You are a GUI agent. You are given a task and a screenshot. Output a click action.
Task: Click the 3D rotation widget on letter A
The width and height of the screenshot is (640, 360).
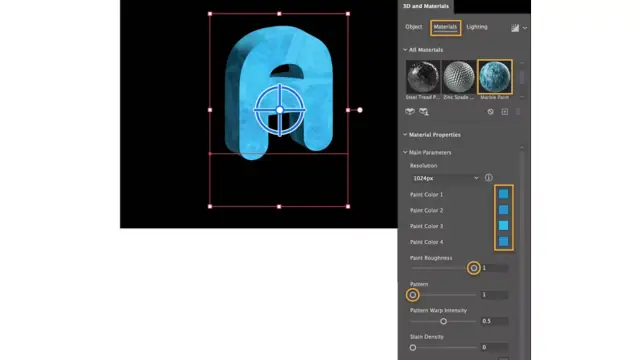coord(280,110)
